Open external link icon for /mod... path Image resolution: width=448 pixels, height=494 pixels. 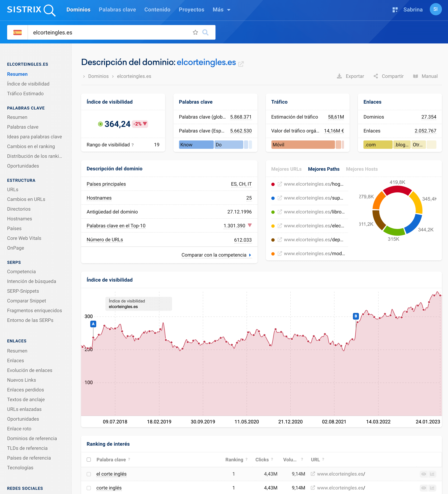(x=280, y=254)
